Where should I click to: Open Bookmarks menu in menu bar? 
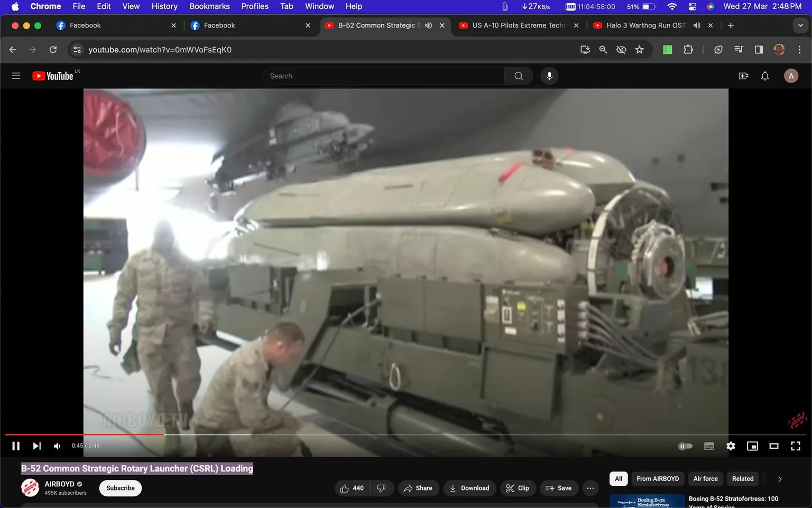pyautogui.click(x=209, y=6)
